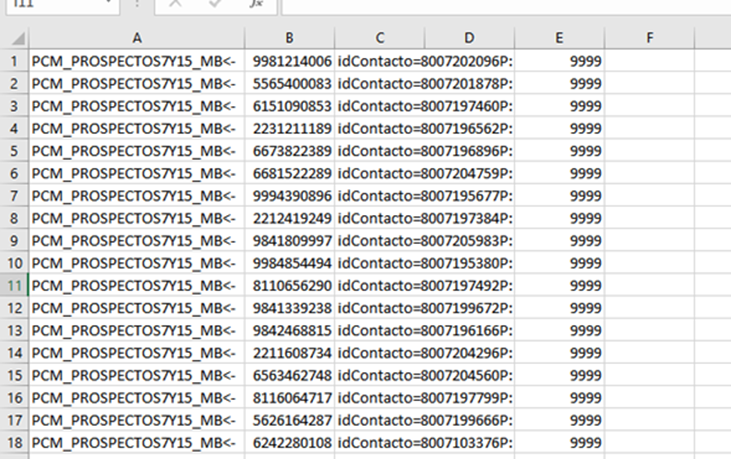Select row 11 header
The height and width of the screenshot is (459, 731).
pyautogui.click(x=14, y=285)
